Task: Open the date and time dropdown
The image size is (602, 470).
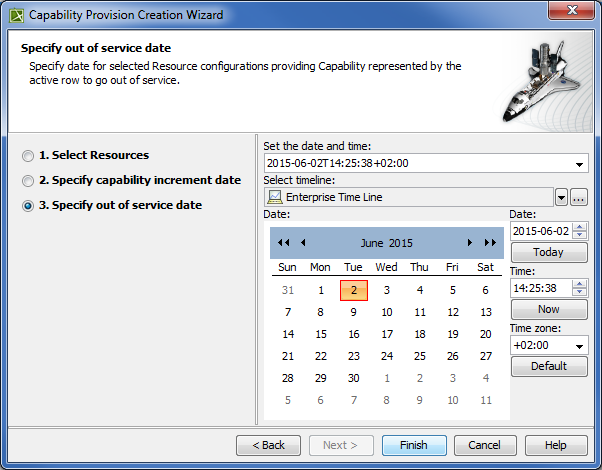Action: coord(579,164)
